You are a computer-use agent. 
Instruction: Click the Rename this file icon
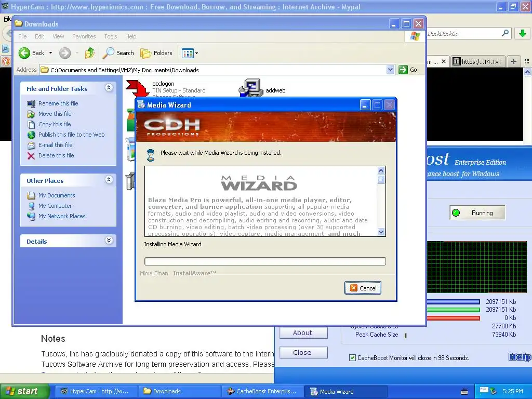(31, 103)
